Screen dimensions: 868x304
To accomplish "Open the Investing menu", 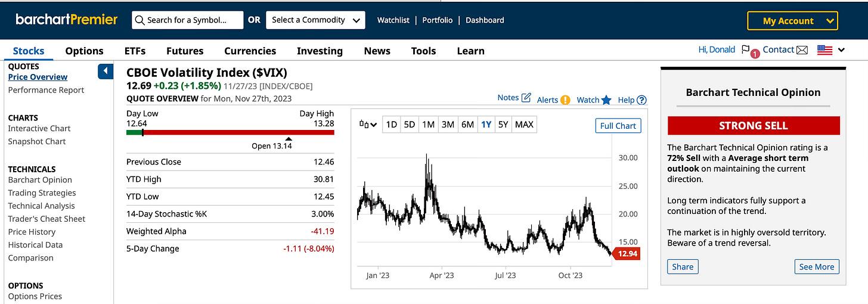I will [x=320, y=51].
